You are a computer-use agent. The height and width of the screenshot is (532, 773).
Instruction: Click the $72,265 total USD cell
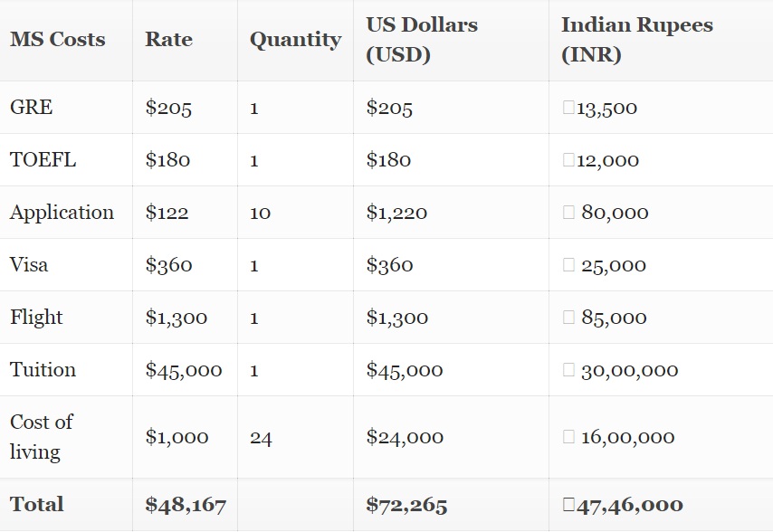[x=406, y=505]
